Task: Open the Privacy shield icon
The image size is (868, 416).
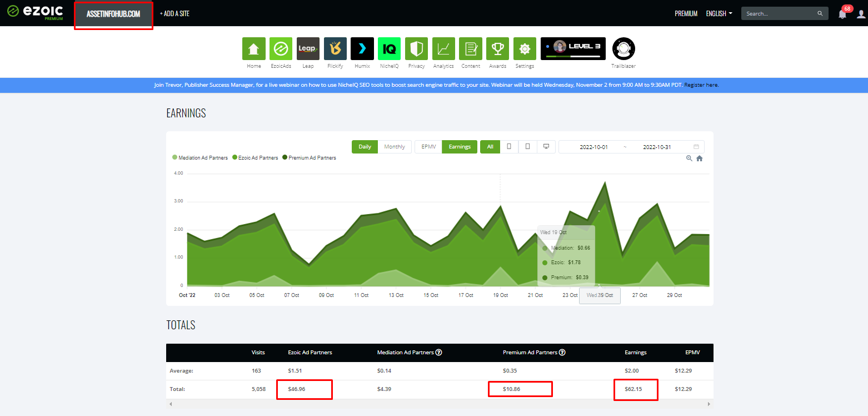Action: click(x=416, y=49)
